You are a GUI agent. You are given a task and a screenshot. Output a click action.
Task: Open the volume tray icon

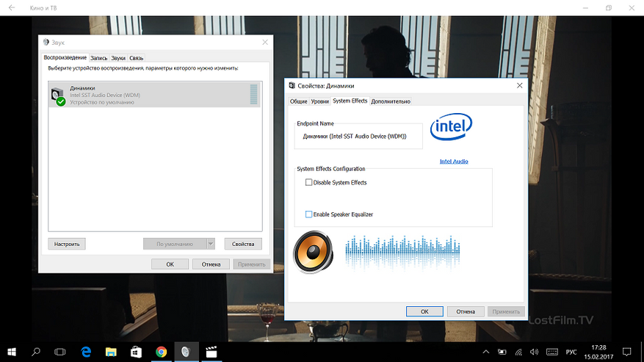pyautogui.click(x=534, y=352)
